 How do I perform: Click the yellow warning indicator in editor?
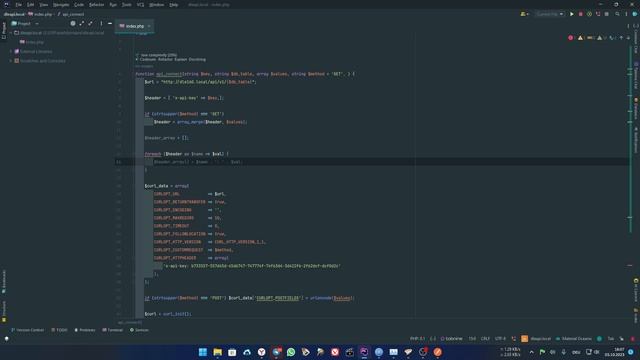coord(580,38)
